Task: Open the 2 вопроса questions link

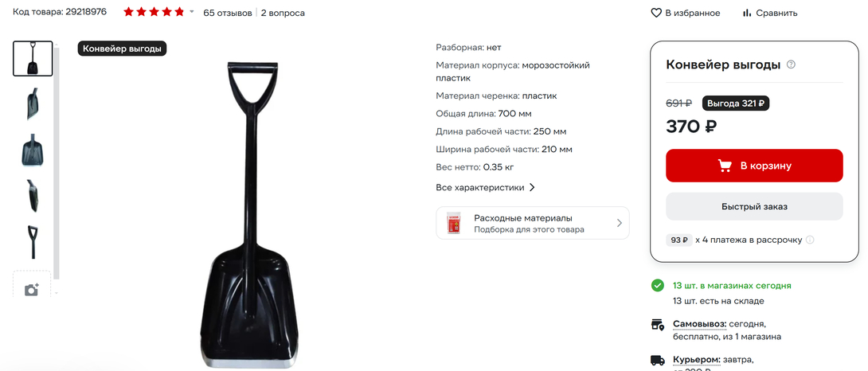Action: pos(283,13)
